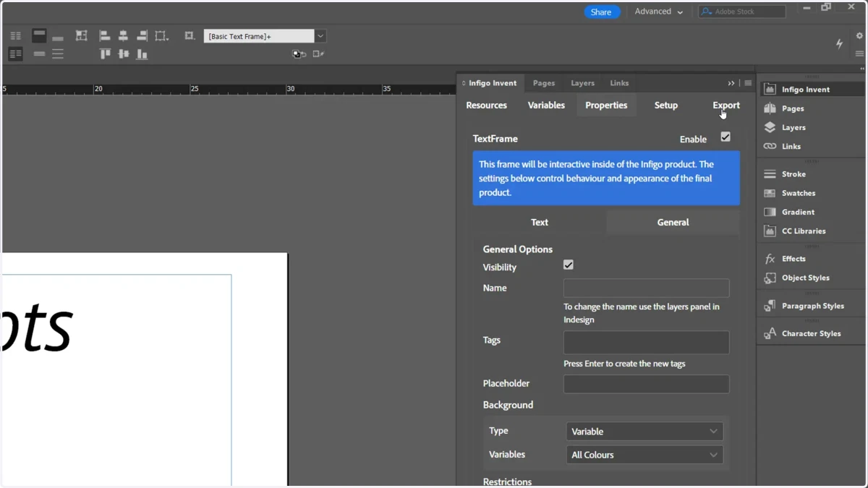
Task: Click the Tags input field
Action: [x=647, y=343]
